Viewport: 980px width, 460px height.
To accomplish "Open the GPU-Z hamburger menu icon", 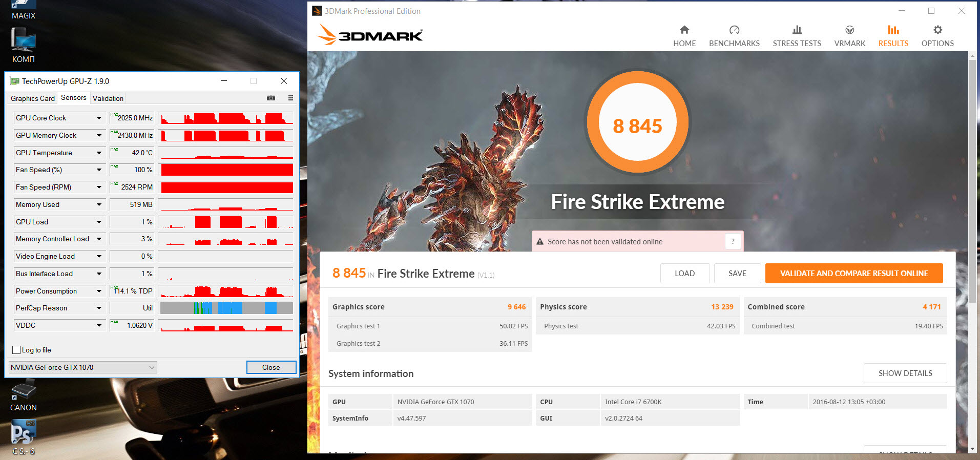I will click(290, 98).
